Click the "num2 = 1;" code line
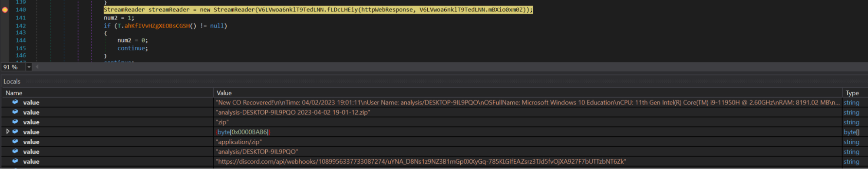Viewport: 868px width, 169px height. (119, 18)
